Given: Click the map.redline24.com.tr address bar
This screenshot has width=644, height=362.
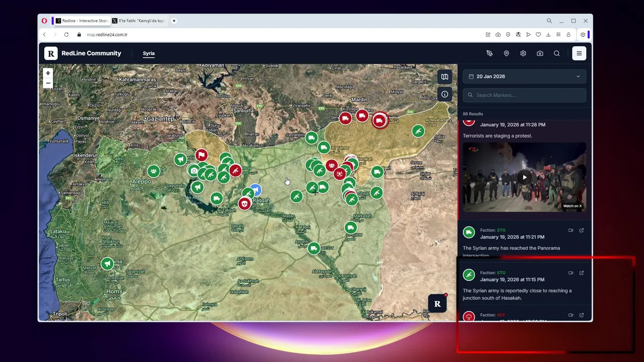Looking at the screenshot, I should [107, 35].
